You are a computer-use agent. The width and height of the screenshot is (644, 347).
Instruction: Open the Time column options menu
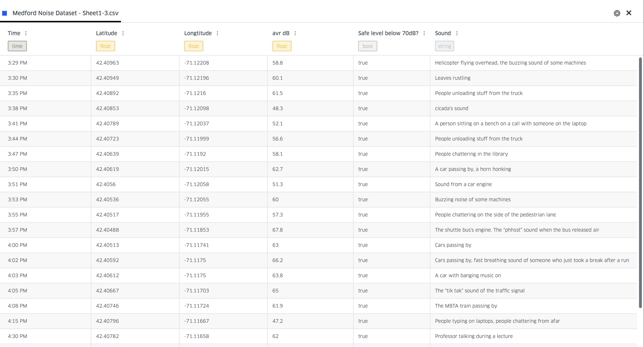(x=26, y=33)
